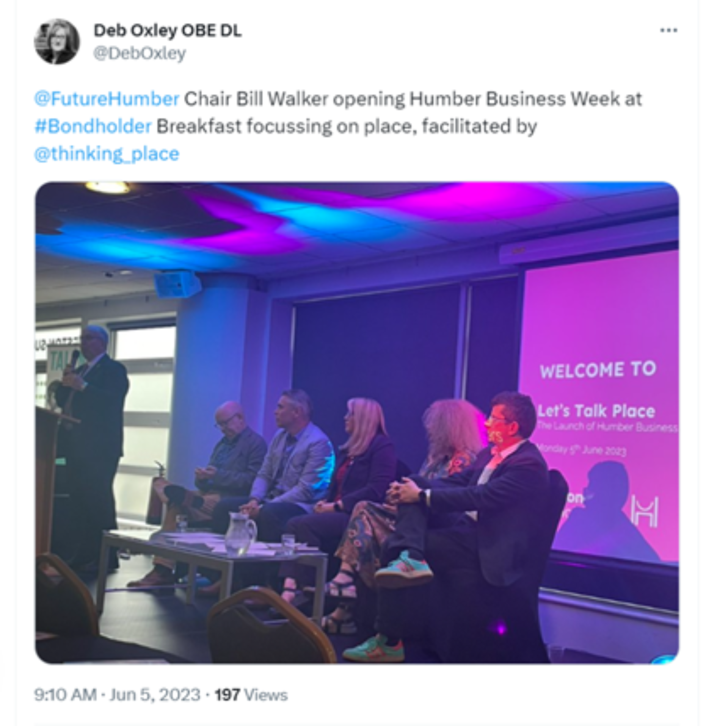Open the #Bondholder hashtag
Image resolution: width=728 pixels, height=726 pixels.
click(93, 126)
